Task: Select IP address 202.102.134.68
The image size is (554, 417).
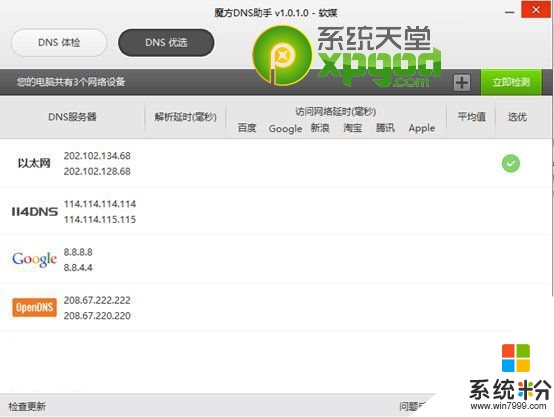Action: [x=97, y=156]
